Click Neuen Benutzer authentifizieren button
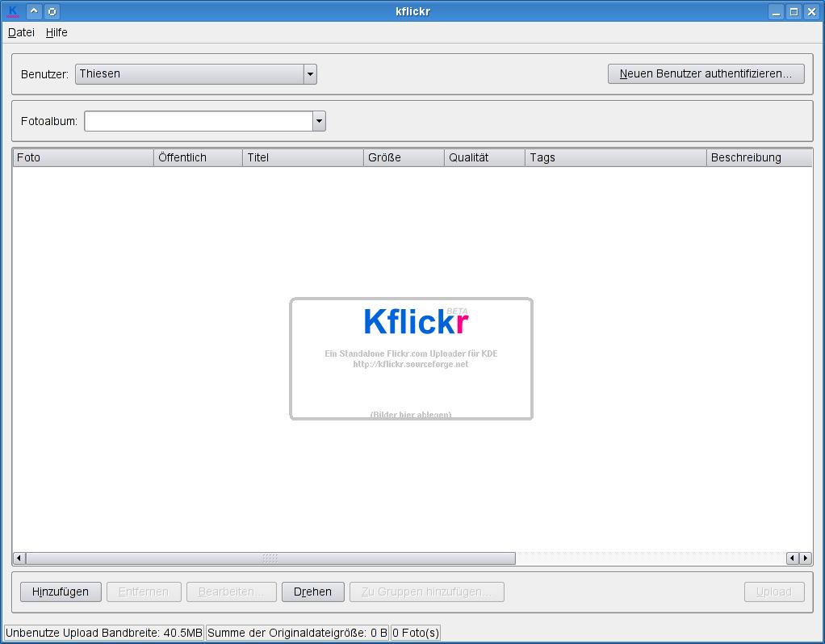The width and height of the screenshot is (825, 644). click(706, 73)
